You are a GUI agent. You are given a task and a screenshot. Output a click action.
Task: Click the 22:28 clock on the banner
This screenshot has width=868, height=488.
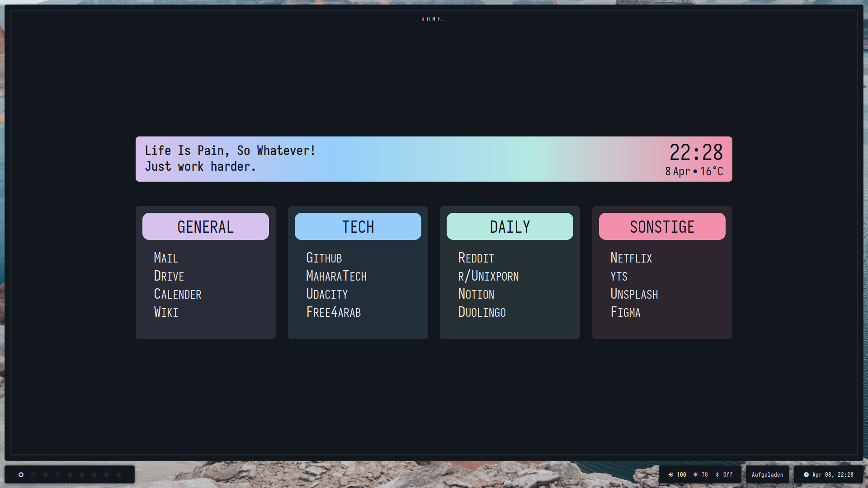coord(696,152)
